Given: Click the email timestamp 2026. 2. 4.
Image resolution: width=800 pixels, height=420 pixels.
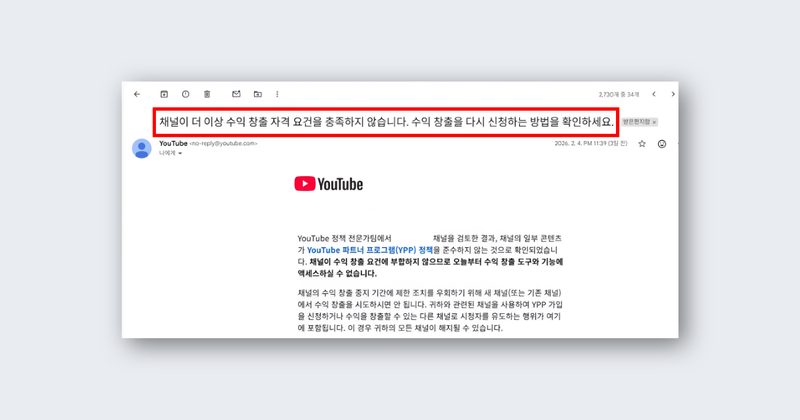Looking at the screenshot, I should 591,144.
